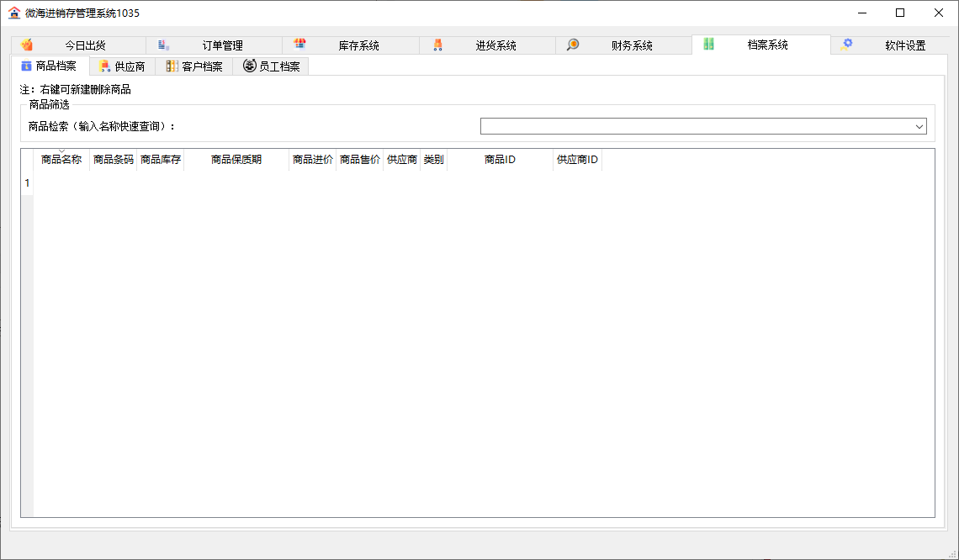Click the 商品条码 column header
959x560 pixels.
[x=114, y=160]
